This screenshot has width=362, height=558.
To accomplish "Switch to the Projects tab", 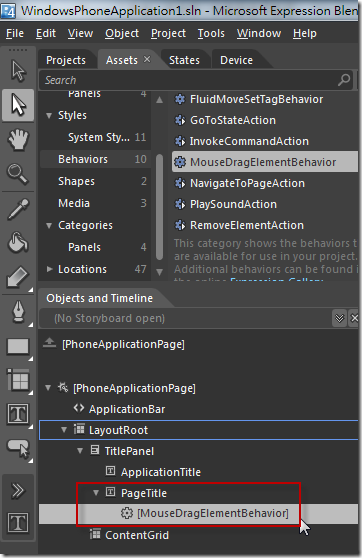I will (66, 60).
